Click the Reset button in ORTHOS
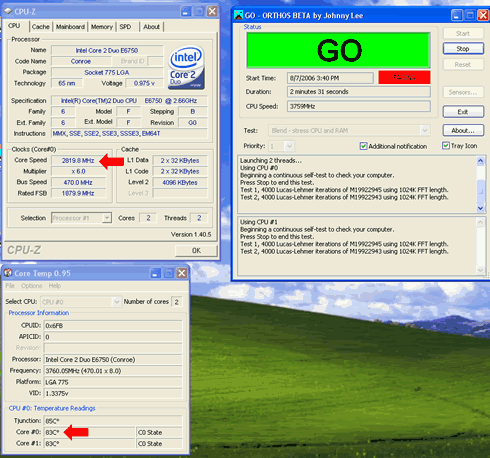This screenshot has width=490, height=458. [463, 64]
